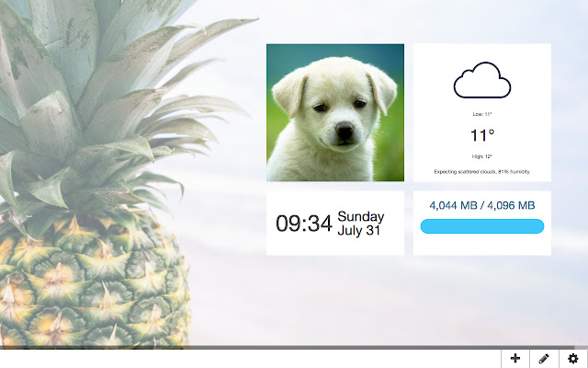Click the 09:34 clock time

(x=304, y=224)
